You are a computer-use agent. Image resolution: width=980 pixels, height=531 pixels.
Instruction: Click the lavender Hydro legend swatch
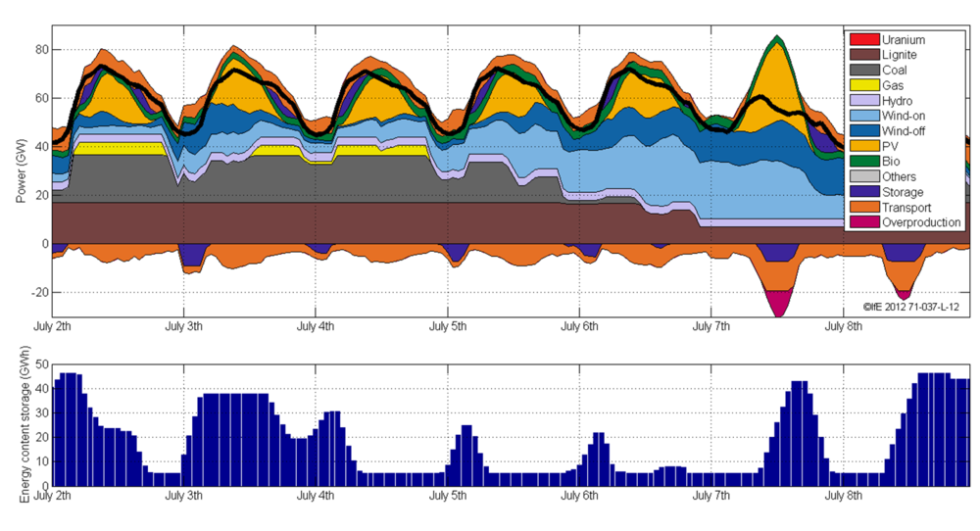tap(864, 101)
